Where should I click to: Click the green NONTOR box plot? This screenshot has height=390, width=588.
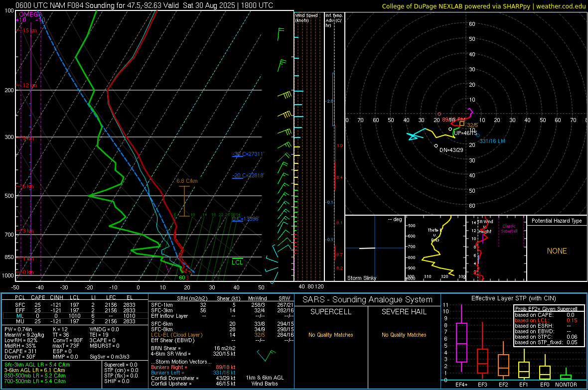point(566,375)
